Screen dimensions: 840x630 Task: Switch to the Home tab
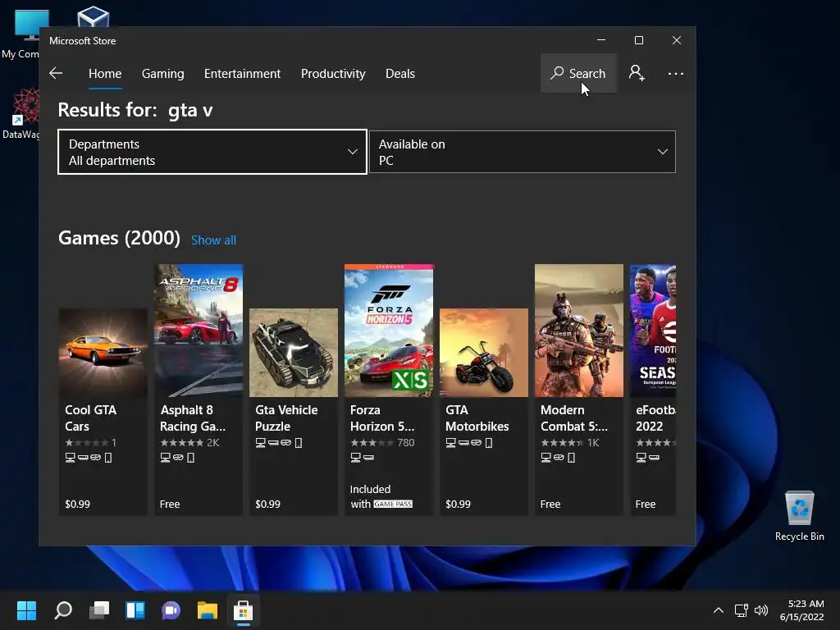tap(105, 73)
